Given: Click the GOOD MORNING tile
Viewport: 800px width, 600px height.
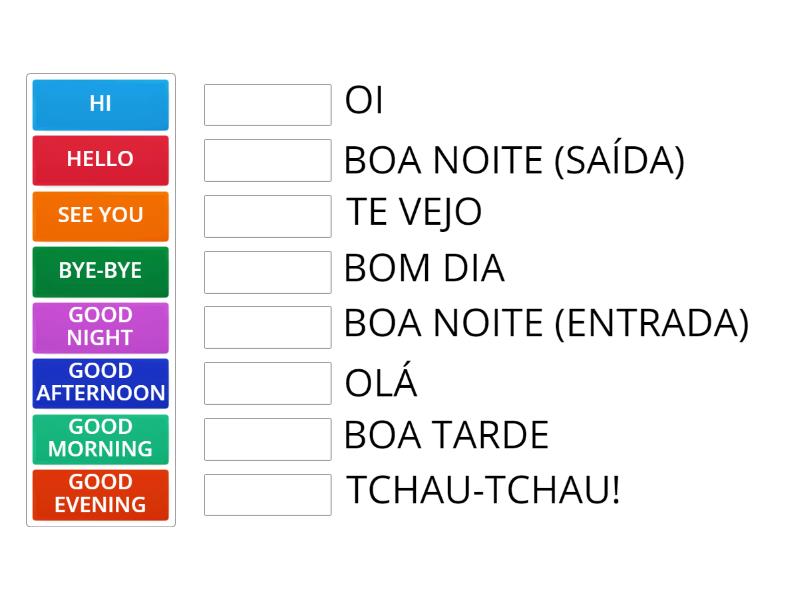Looking at the screenshot, I should [100, 438].
